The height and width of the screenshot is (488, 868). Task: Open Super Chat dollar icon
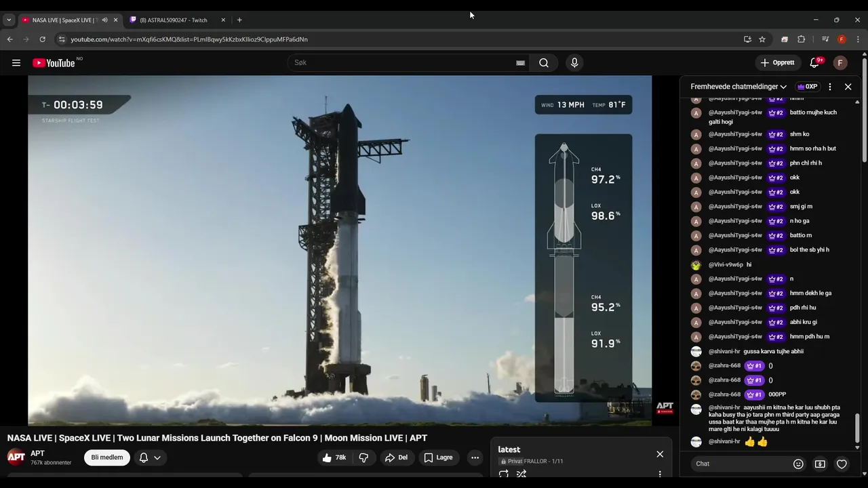[x=820, y=464]
